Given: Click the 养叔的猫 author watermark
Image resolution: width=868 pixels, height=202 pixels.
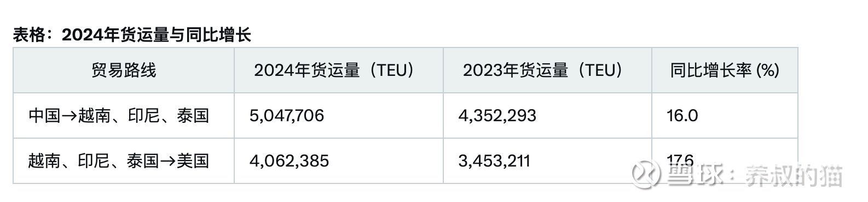Looking at the screenshot, I should coord(794,174).
